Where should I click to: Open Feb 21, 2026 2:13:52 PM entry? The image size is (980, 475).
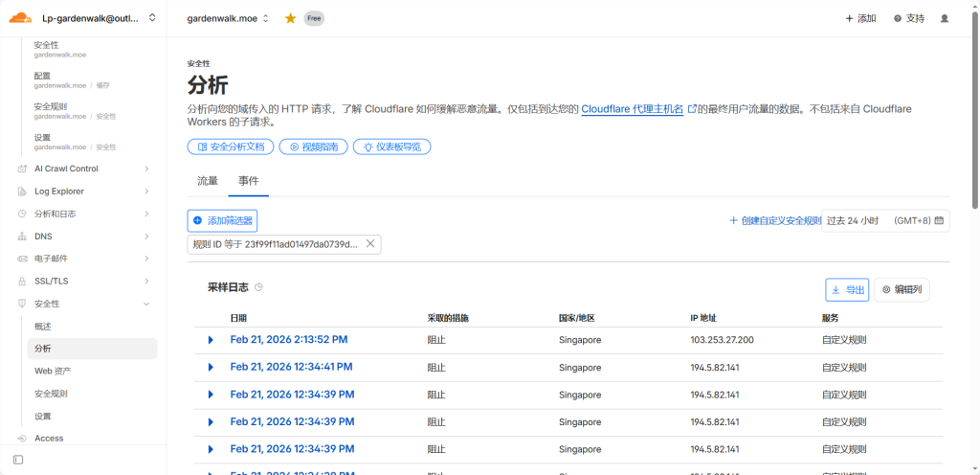point(289,340)
